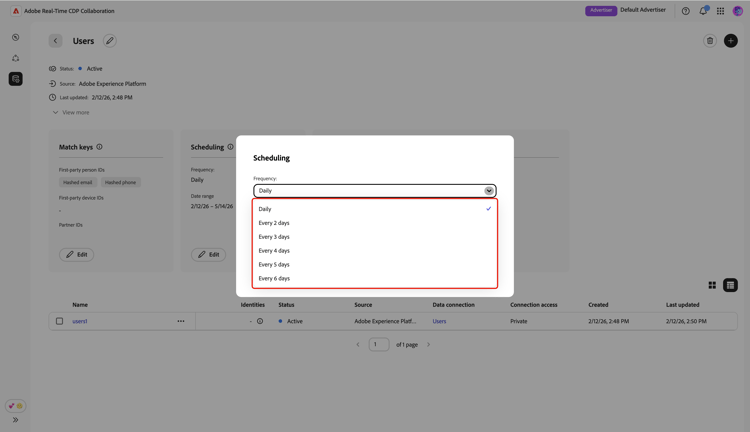Click info icon next to Scheduling card title
Viewport: 750px width, 432px height.
pos(231,147)
